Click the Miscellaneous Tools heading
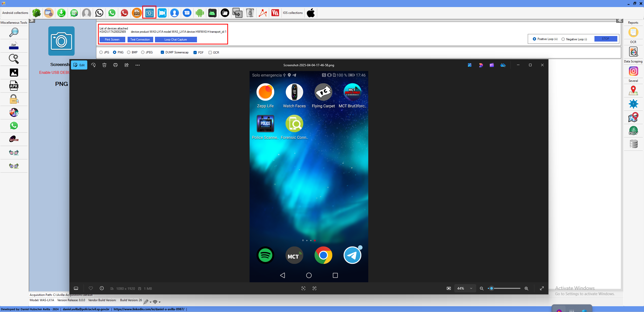The image size is (644, 312). coord(14,23)
